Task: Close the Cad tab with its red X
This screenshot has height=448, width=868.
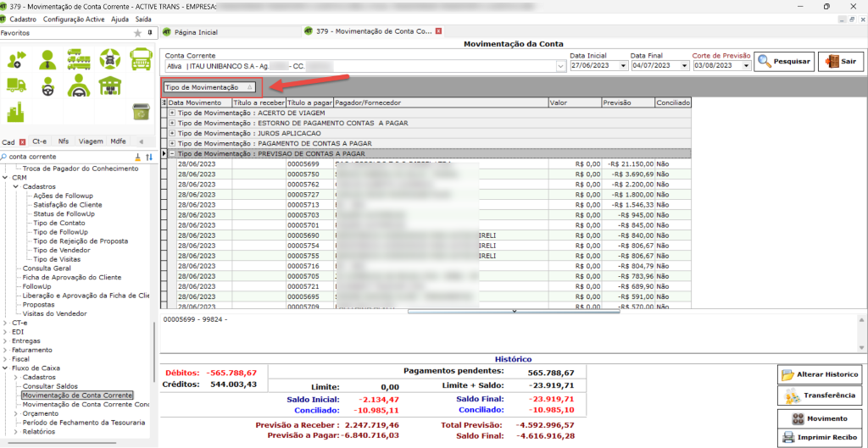Action: point(23,141)
